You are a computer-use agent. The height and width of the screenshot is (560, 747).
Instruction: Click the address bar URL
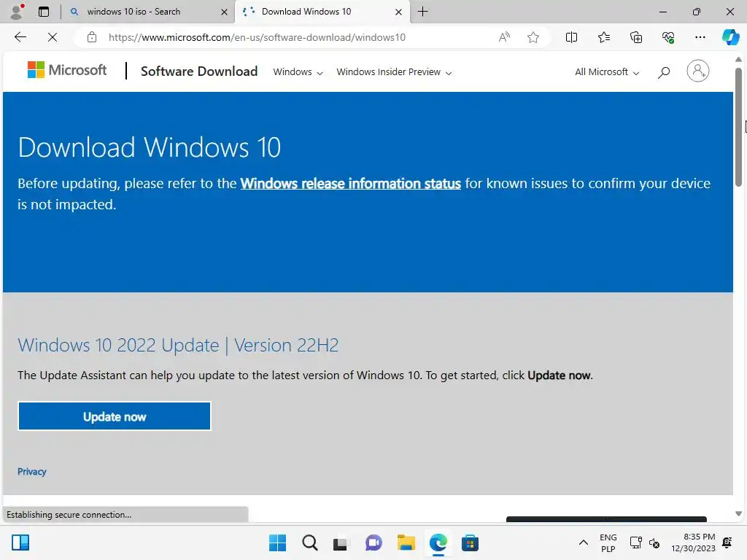coord(257,37)
